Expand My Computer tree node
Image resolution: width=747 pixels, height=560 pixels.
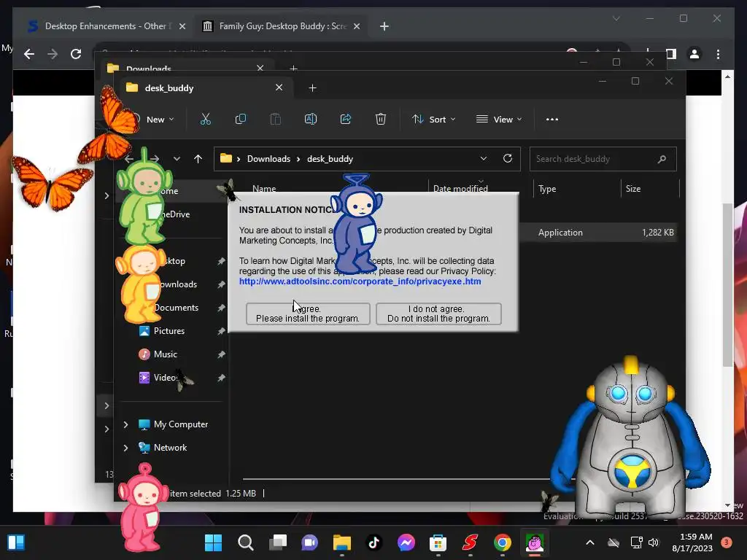tap(125, 424)
